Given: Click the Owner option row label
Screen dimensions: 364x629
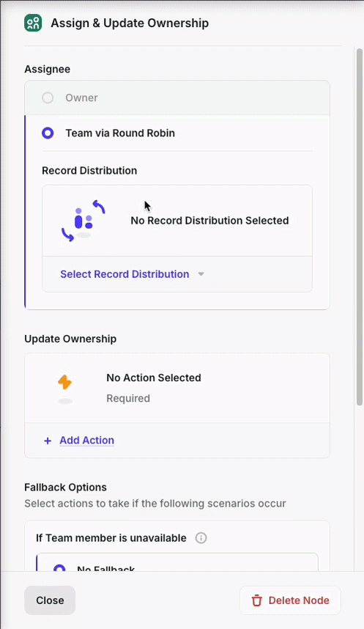Looking at the screenshot, I should coord(81,98).
